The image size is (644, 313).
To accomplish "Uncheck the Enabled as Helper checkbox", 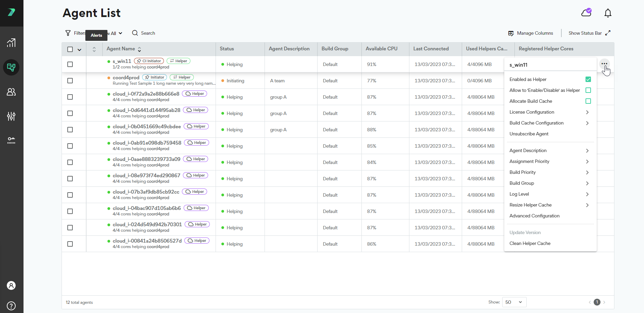I will [588, 79].
